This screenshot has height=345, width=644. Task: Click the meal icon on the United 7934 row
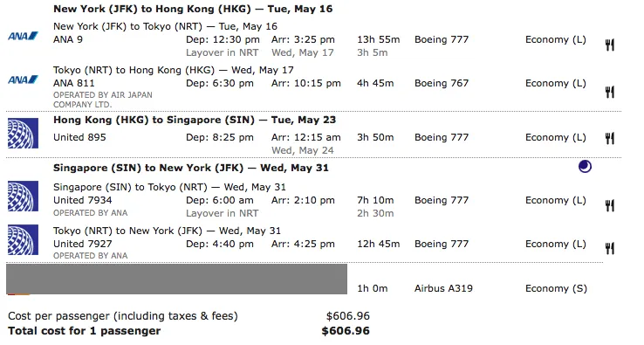tap(610, 205)
